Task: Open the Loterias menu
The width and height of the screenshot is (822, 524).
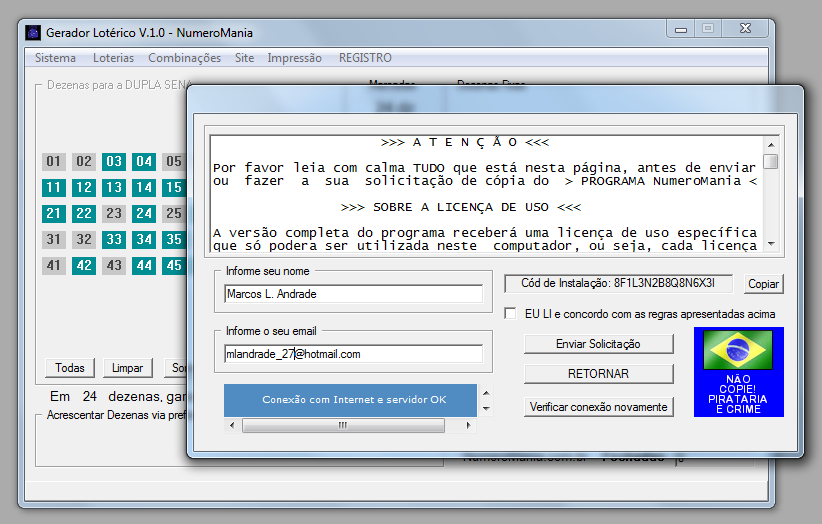Action: [113, 58]
